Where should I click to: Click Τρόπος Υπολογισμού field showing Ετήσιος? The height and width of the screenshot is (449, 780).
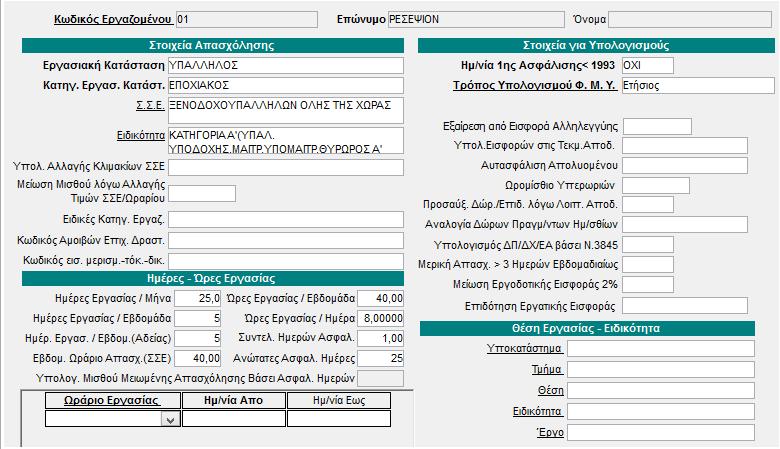pos(698,86)
